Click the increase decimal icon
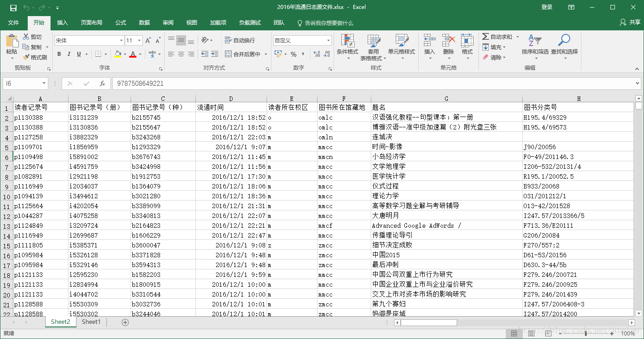This screenshot has height=339, width=644. [x=316, y=54]
